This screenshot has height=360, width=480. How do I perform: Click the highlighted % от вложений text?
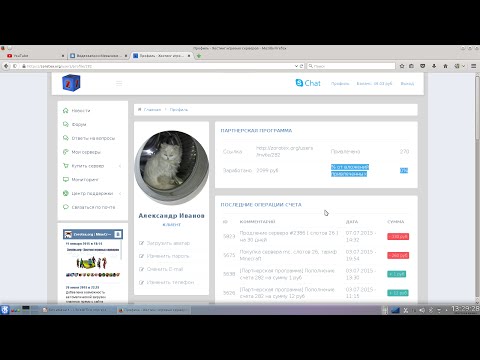[350, 170]
